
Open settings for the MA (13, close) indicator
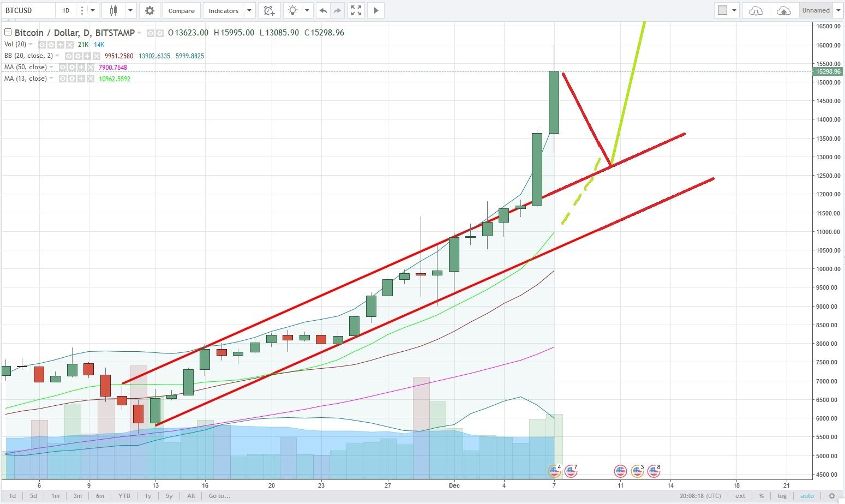point(72,79)
